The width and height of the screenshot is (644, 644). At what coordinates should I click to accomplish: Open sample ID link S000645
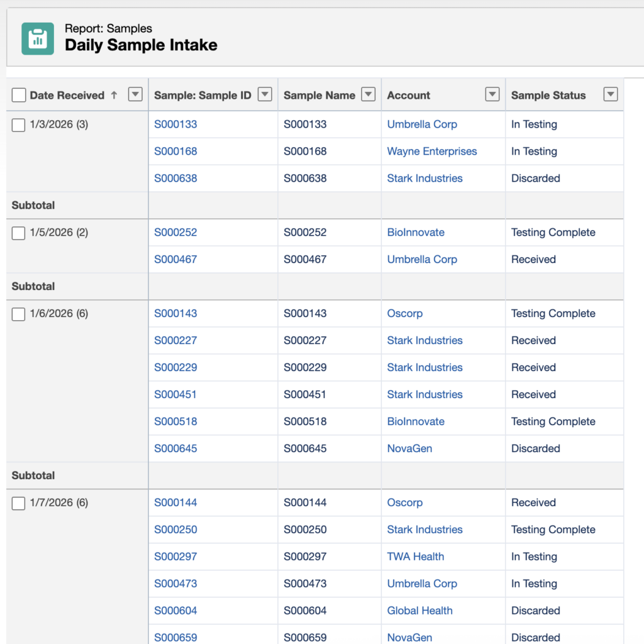175,448
